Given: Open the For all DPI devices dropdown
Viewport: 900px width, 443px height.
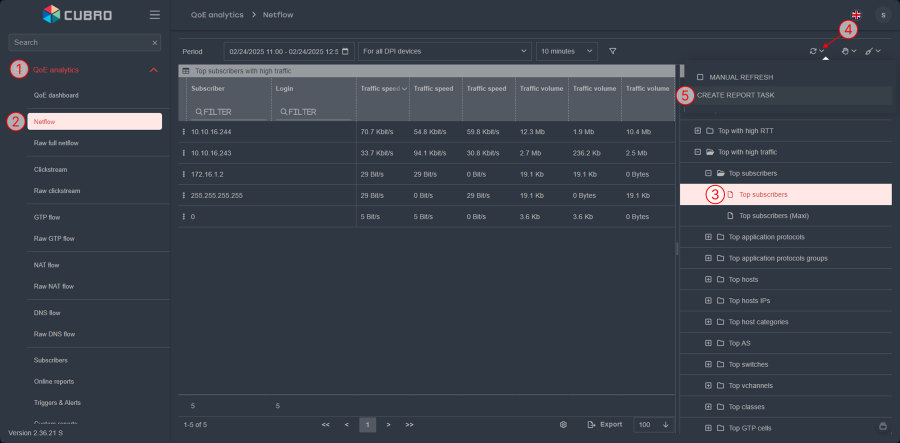Looking at the screenshot, I should [x=444, y=51].
